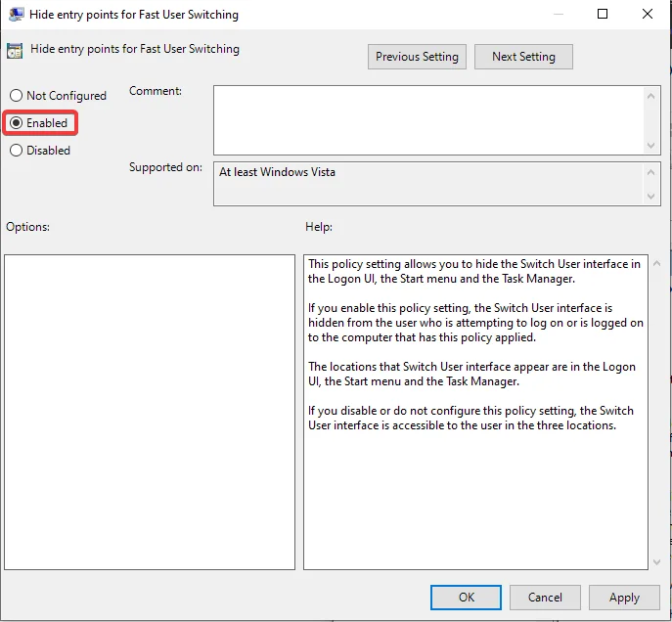Maximize the policy dialog window

tap(603, 14)
